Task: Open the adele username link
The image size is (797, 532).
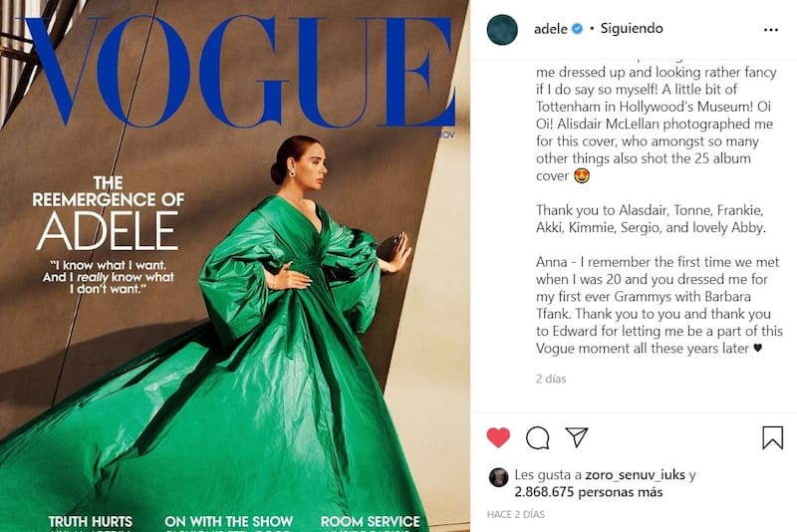Action: tap(551, 29)
